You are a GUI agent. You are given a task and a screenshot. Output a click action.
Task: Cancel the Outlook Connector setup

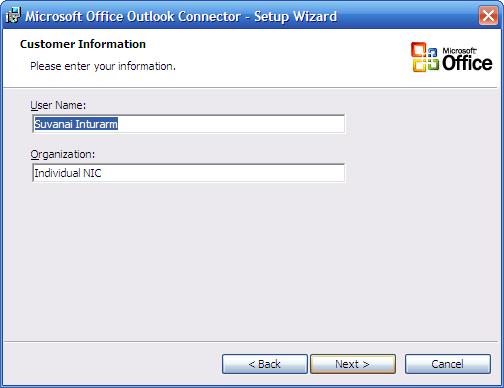point(448,364)
